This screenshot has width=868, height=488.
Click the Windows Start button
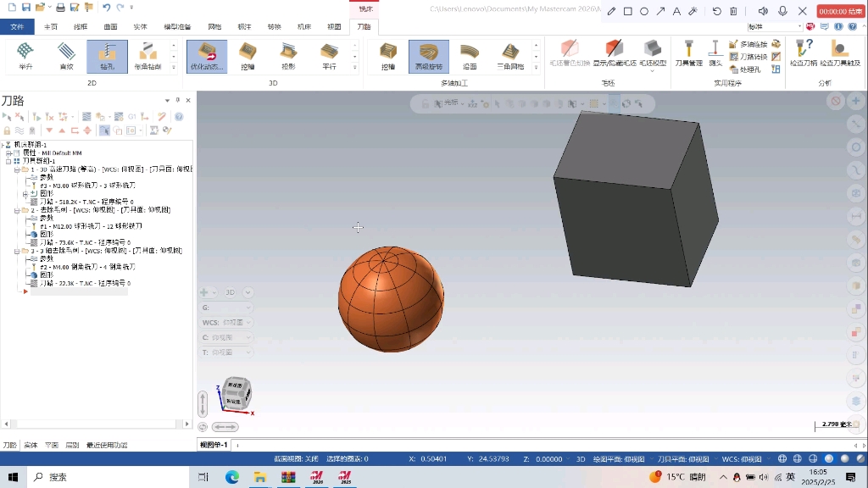coord(13,477)
